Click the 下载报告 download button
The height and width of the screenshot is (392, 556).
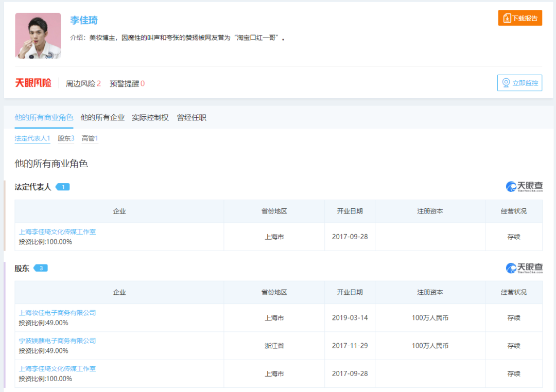[520, 18]
